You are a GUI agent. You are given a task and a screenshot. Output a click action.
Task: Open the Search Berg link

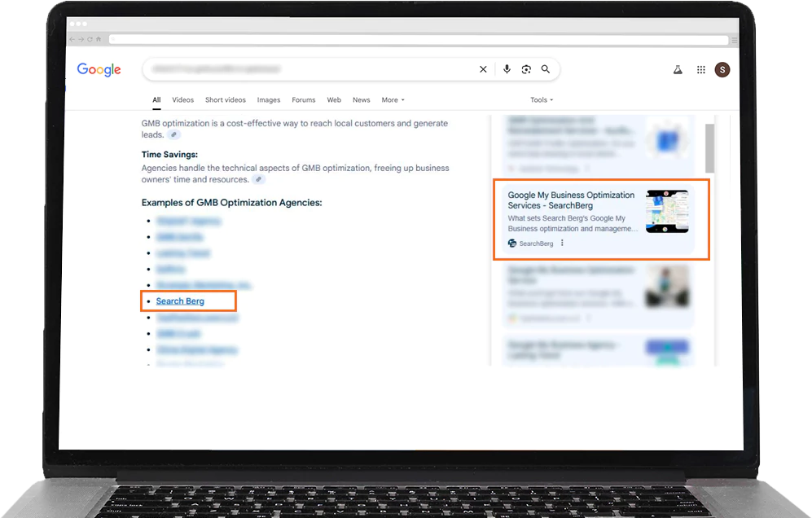click(x=180, y=301)
